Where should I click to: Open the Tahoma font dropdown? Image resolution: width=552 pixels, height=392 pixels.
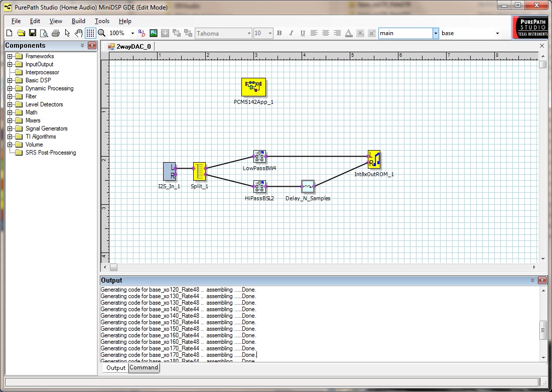click(x=249, y=33)
